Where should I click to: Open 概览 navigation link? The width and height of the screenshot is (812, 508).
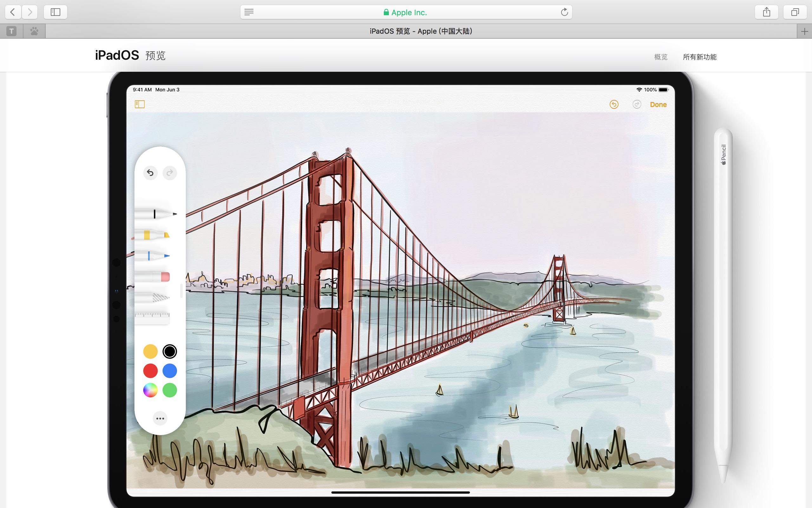pos(661,57)
